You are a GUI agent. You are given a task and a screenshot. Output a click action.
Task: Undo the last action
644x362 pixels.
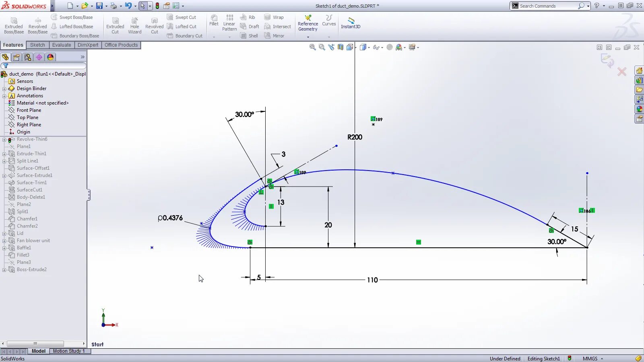pyautogui.click(x=128, y=6)
